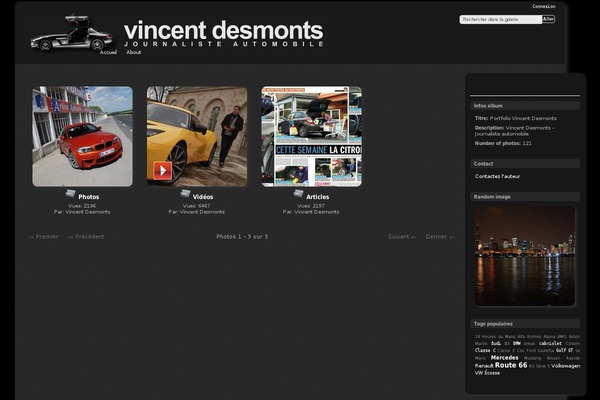Click the Tags populaires section header
The image size is (600, 400).
[x=525, y=324]
